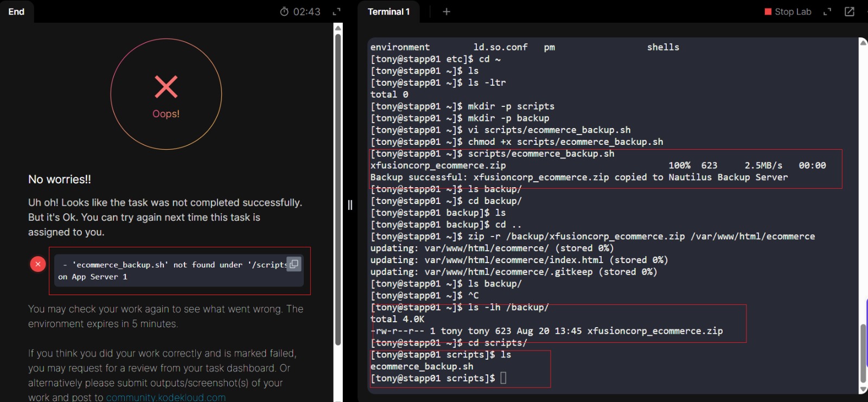Open a new terminal with plus icon
The height and width of the screenshot is (402, 868).
click(446, 11)
